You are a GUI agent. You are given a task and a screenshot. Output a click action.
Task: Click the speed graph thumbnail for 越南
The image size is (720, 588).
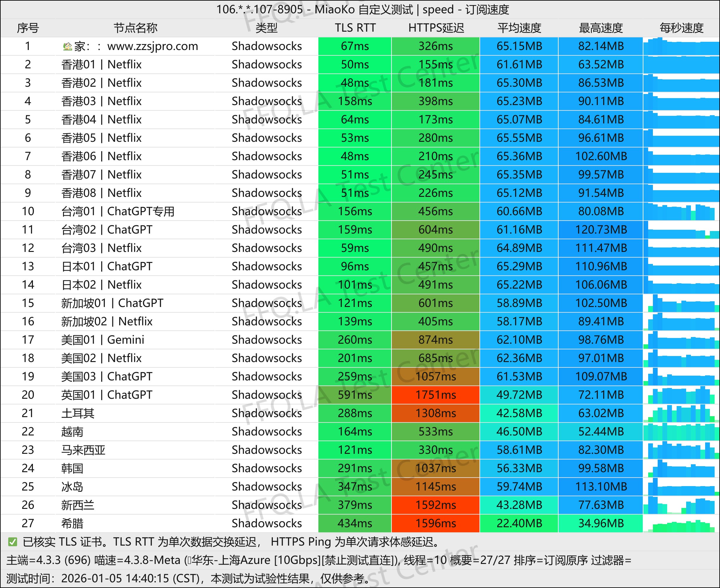tap(681, 432)
